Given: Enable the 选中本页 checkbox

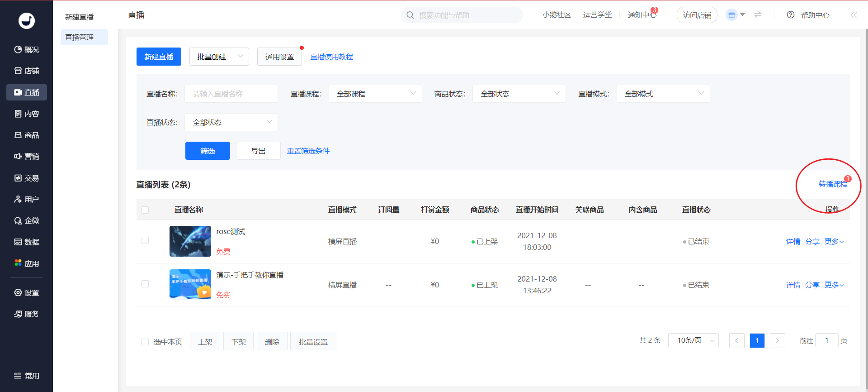Looking at the screenshot, I should 145,342.
